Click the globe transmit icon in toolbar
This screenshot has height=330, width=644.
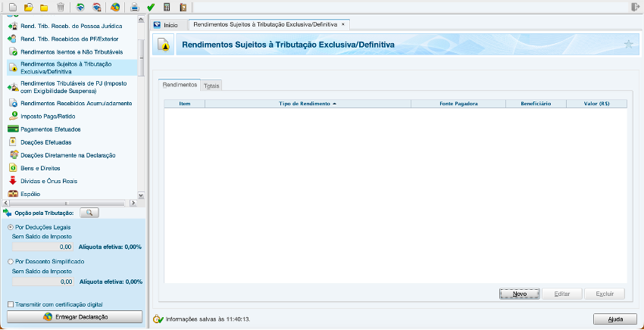[115, 7]
